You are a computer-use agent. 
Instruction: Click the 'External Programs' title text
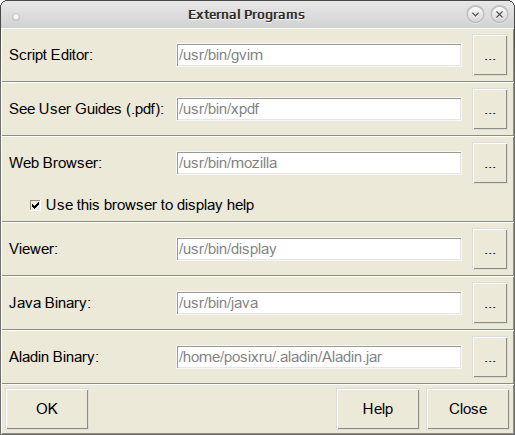click(246, 15)
